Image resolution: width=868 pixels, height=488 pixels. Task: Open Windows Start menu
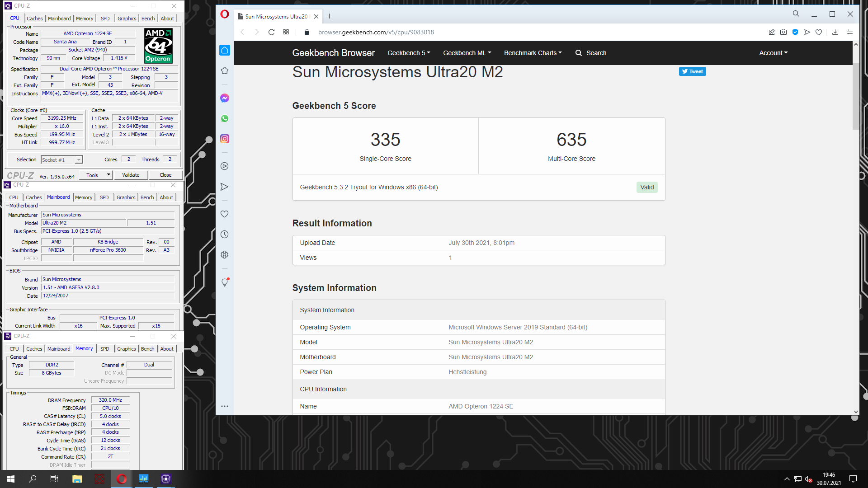[11, 479]
